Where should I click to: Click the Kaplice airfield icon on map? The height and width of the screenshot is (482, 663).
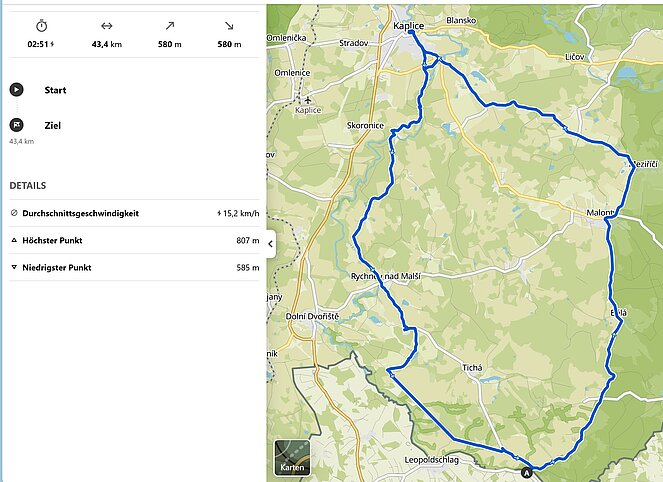(x=309, y=100)
